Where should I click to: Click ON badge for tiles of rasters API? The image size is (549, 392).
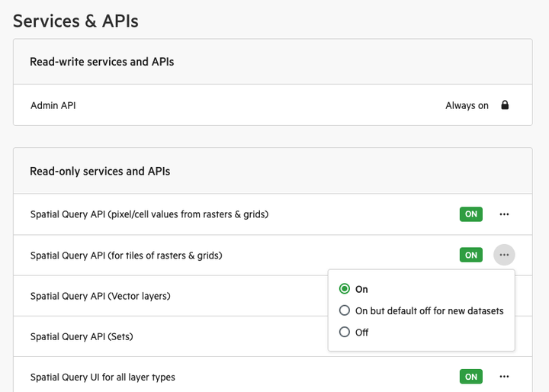pyautogui.click(x=471, y=255)
